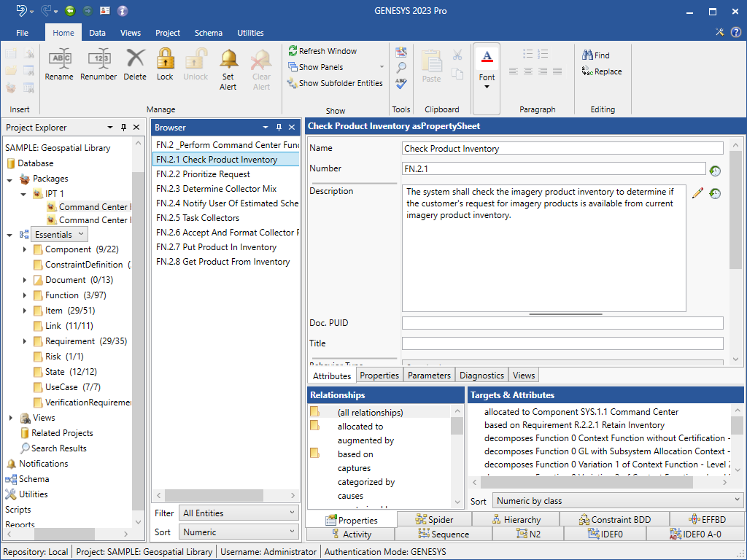The image size is (747, 560).
Task: Open the Project ribbon tab
Action: coord(168,33)
